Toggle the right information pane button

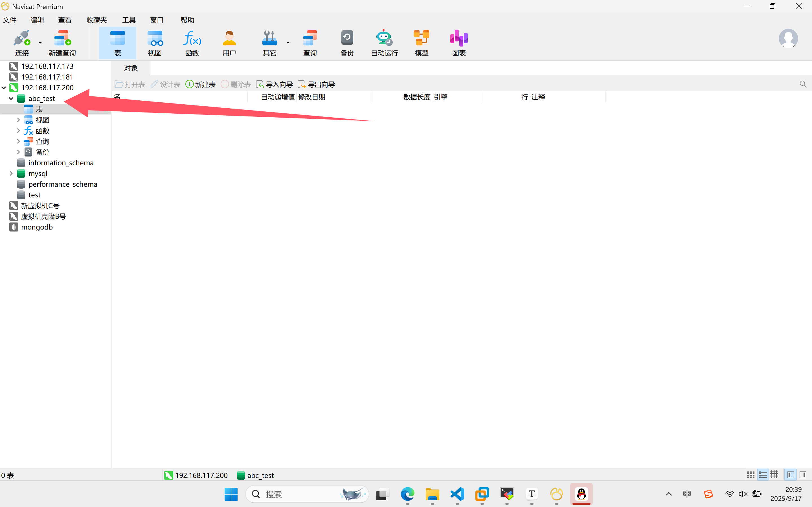coord(803,475)
